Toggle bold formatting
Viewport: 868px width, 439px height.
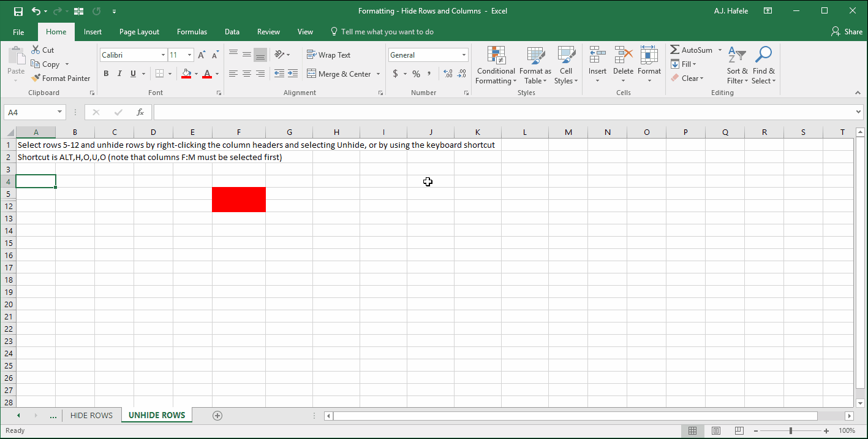(x=106, y=74)
